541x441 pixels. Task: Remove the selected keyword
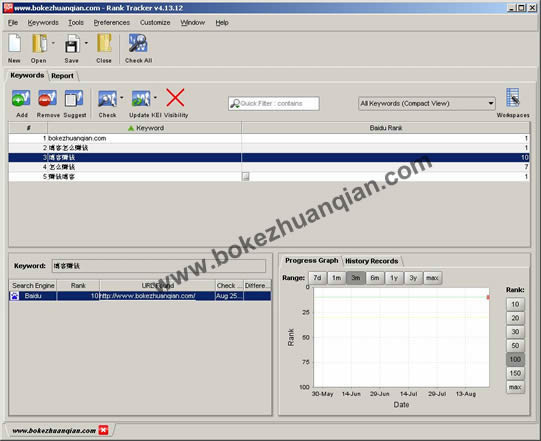48,99
